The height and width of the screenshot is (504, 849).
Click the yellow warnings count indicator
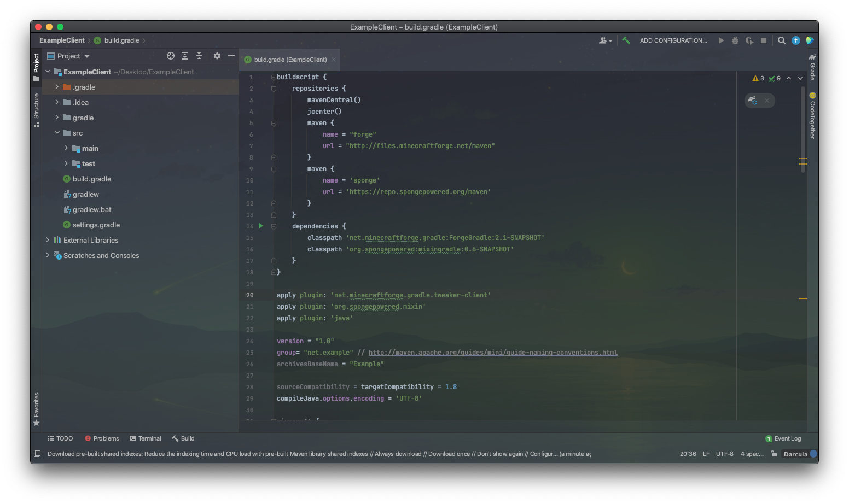[758, 78]
